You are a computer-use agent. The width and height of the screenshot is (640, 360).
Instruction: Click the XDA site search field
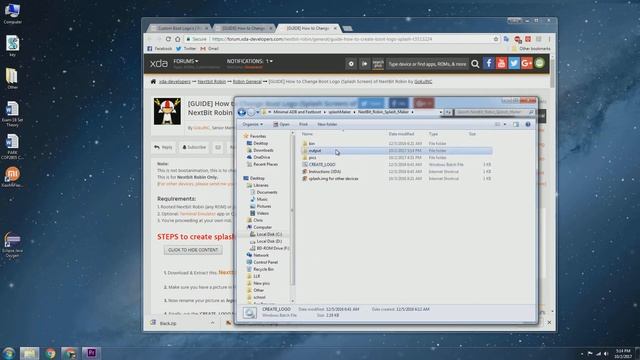coord(427,64)
